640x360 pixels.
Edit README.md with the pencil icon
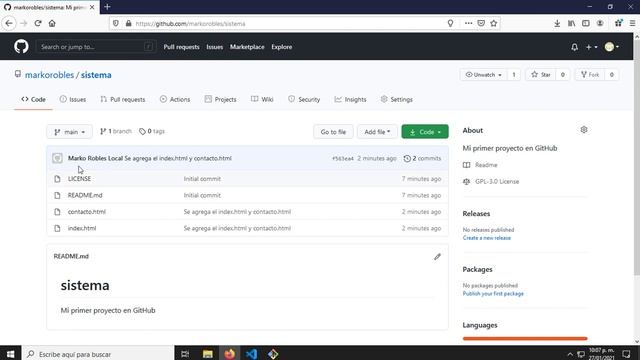pos(437,257)
